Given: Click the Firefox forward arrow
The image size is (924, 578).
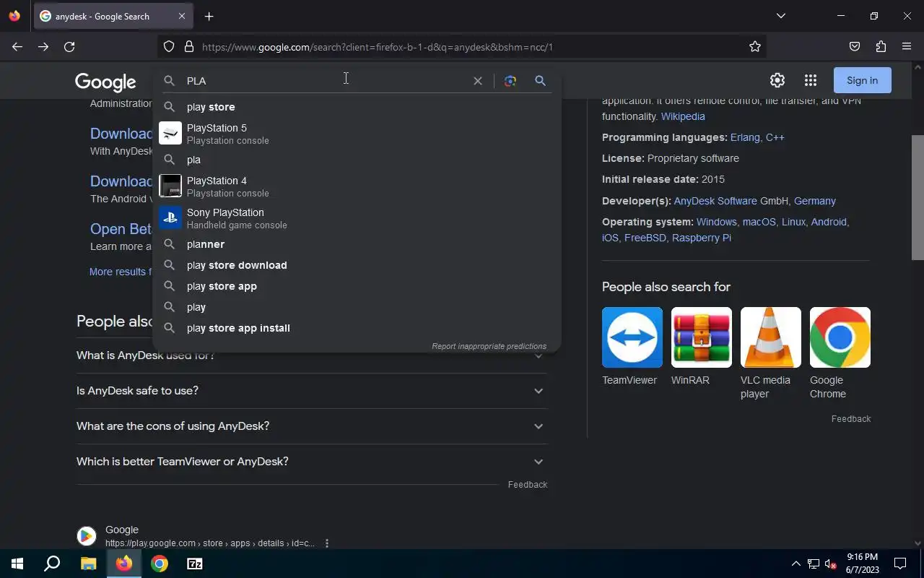Looking at the screenshot, I should [43, 47].
